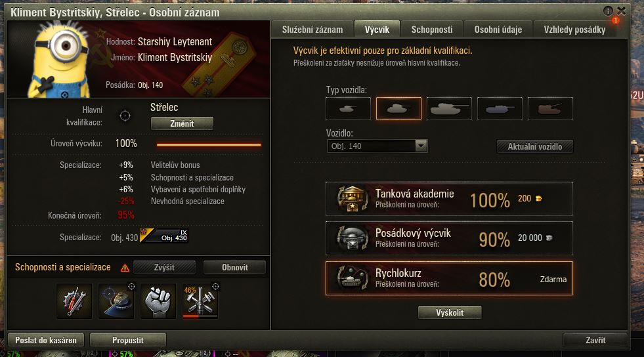Click the training level progress bar
Viewport: 644px width, 357px height.
tap(209, 144)
